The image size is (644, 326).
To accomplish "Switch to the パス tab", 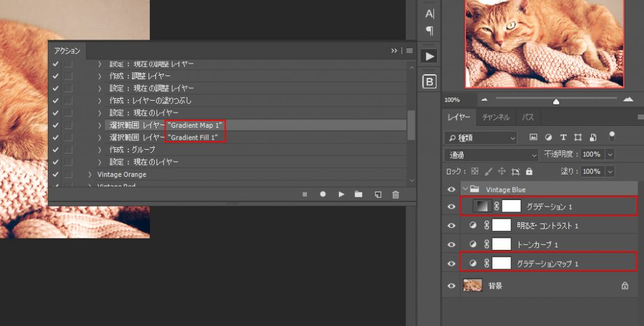I will 528,117.
